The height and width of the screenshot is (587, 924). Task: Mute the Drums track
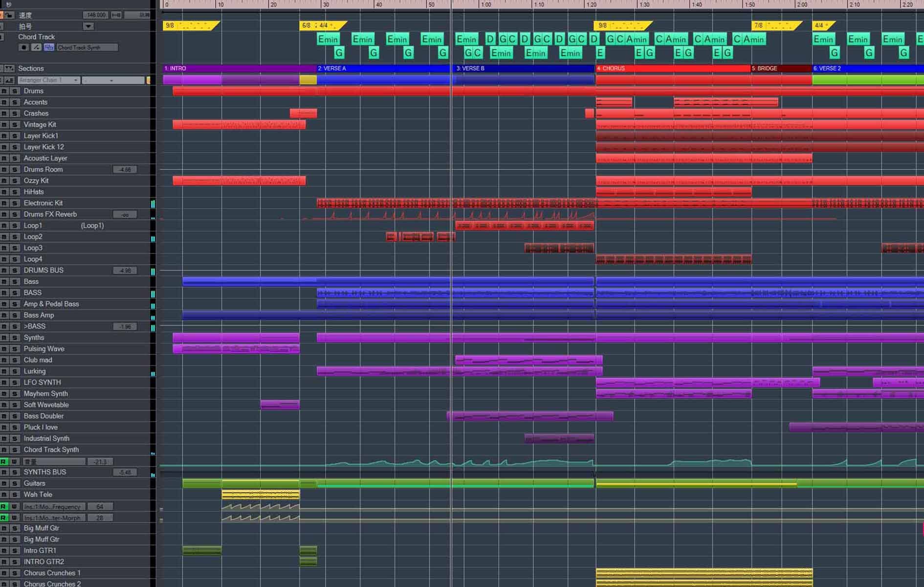(4, 91)
